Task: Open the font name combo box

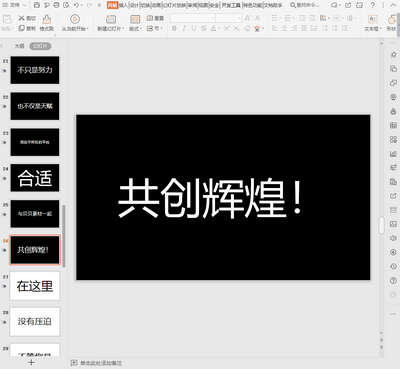Action: 192,18
